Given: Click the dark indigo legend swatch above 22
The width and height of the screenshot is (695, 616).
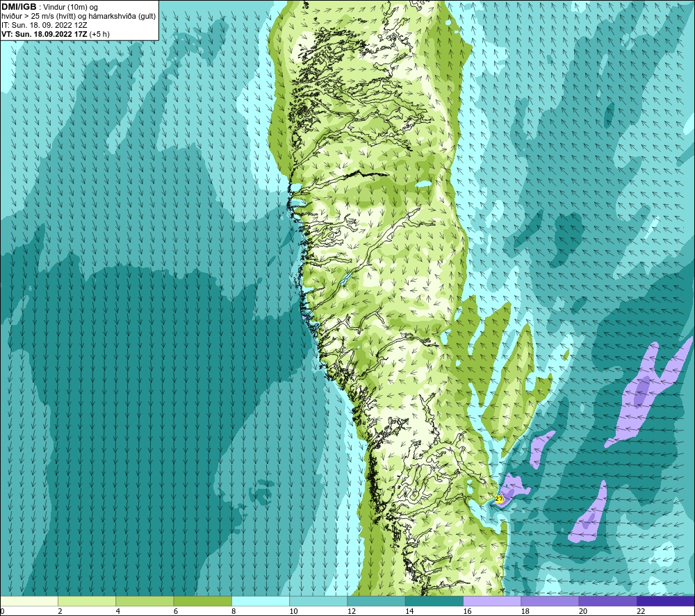Looking at the screenshot, I should (x=666, y=601).
